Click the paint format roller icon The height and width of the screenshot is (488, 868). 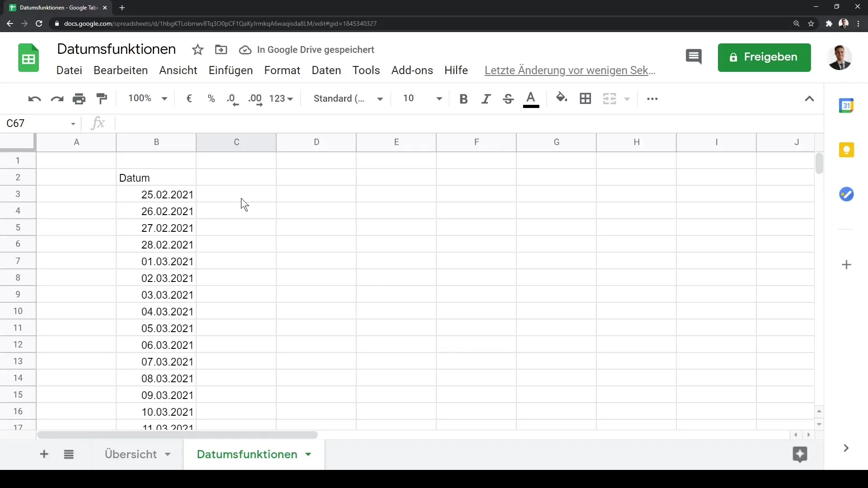coord(102,99)
